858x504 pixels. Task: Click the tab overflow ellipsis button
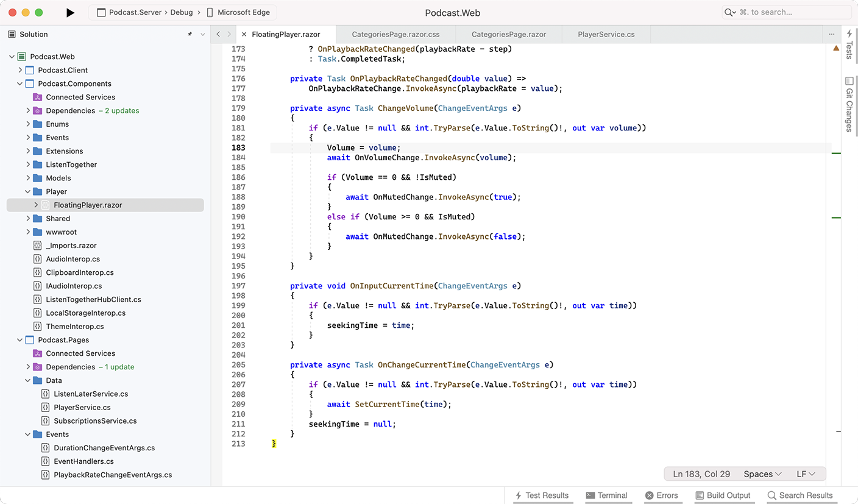coord(831,35)
